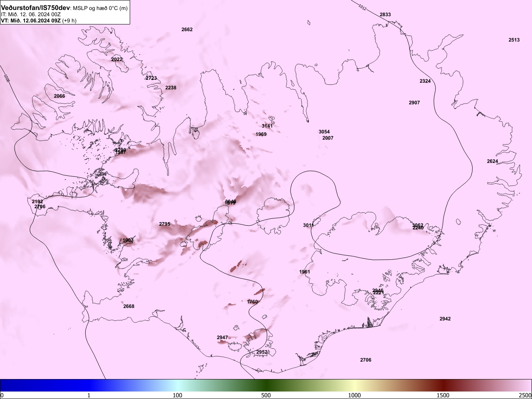532x399 pixels.
Task: Click the 2947 height value
Action: (222, 337)
